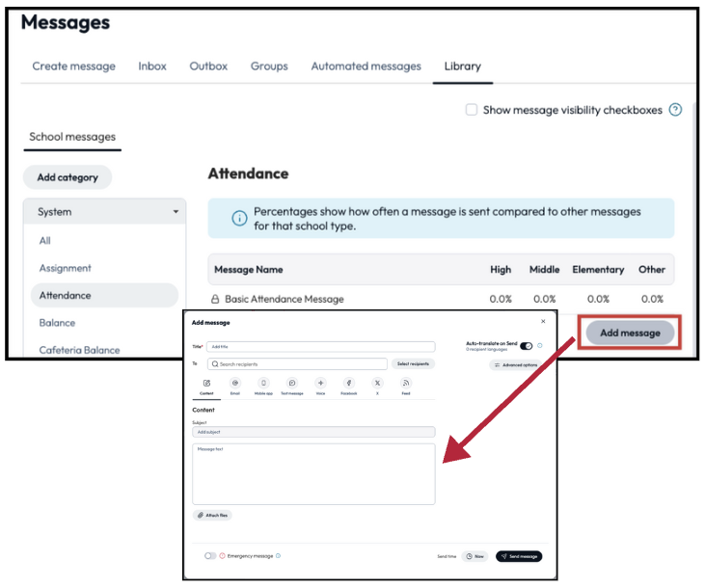Toggle Auto-translate on Send switch

527,346
